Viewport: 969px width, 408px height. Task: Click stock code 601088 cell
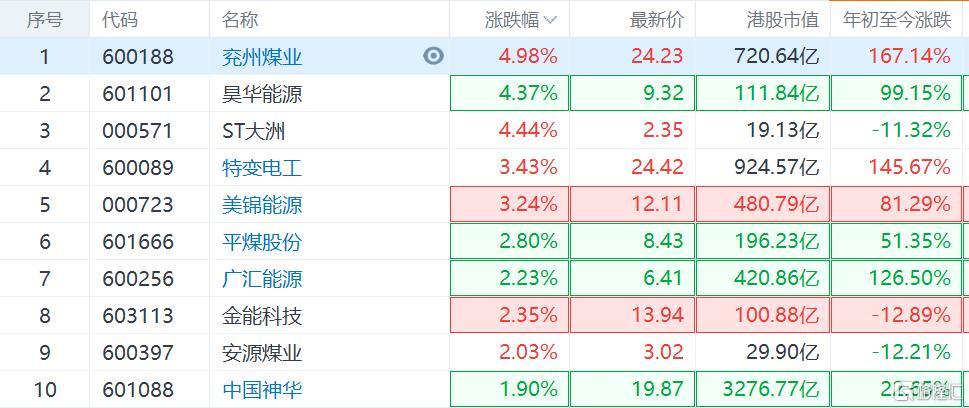click(138, 390)
